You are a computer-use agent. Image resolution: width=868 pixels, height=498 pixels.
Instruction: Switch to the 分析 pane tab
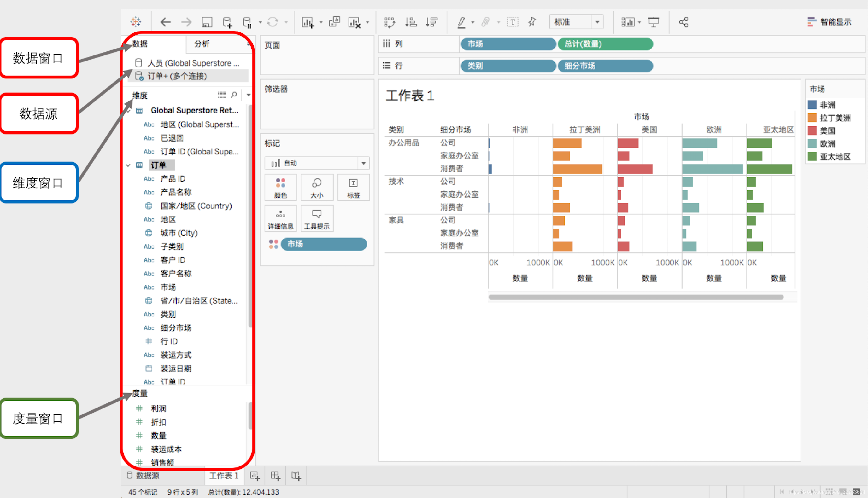point(202,44)
